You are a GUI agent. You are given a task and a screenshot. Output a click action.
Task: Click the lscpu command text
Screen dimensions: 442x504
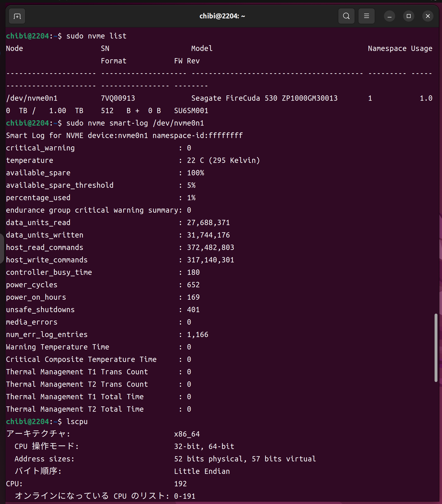tap(77, 422)
